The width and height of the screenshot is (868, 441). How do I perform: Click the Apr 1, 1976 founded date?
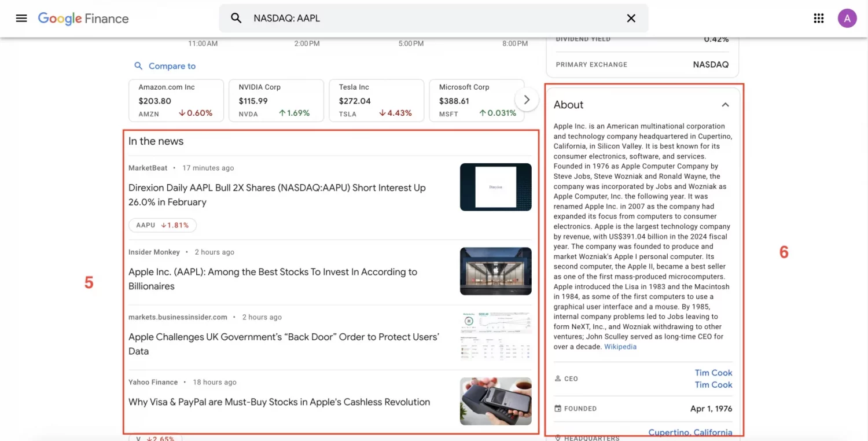(x=711, y=409)
